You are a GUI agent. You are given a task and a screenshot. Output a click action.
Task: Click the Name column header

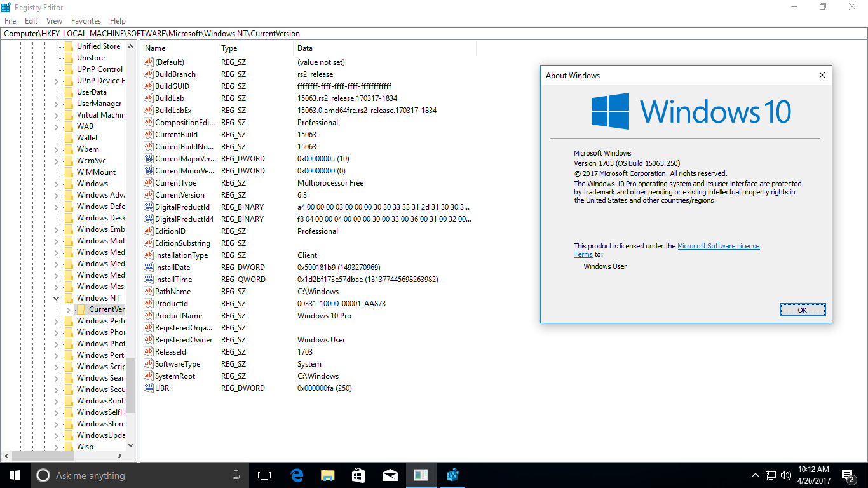click(180, 48)
